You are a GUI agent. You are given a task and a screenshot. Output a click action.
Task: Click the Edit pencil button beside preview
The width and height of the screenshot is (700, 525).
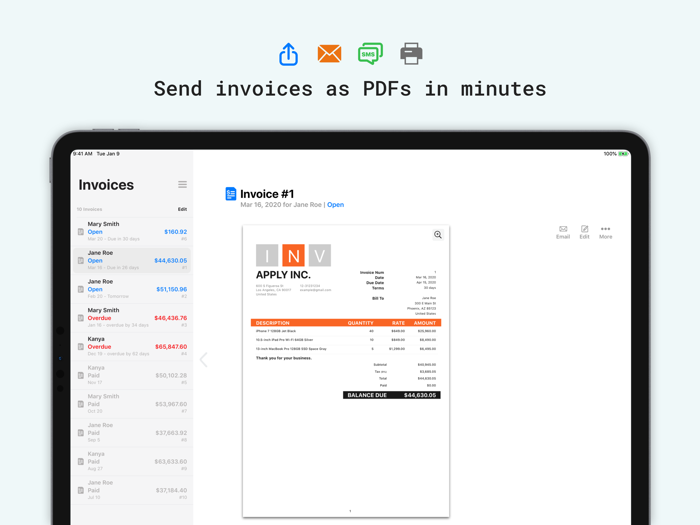[584, 232]
